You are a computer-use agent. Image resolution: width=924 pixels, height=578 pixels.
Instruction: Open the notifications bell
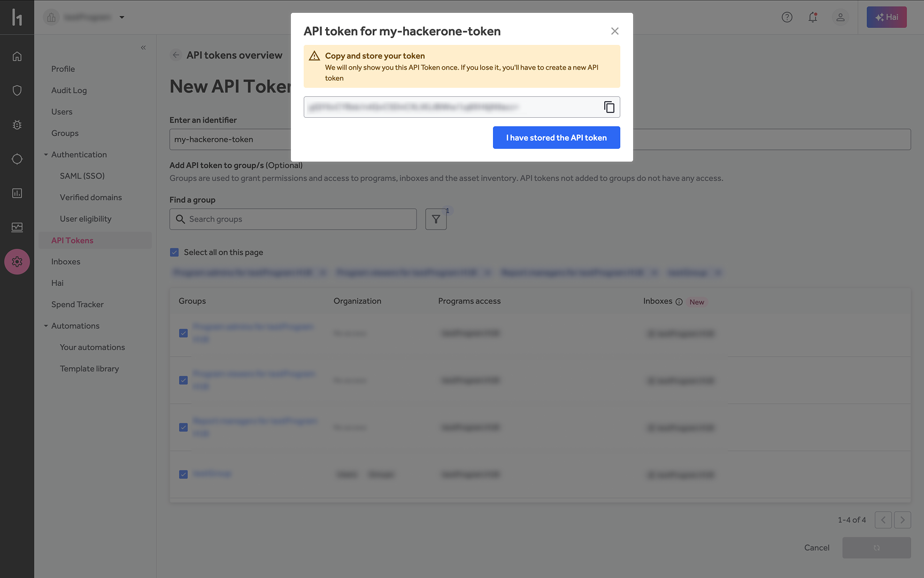pyautogui.click(x=813, y=17)
